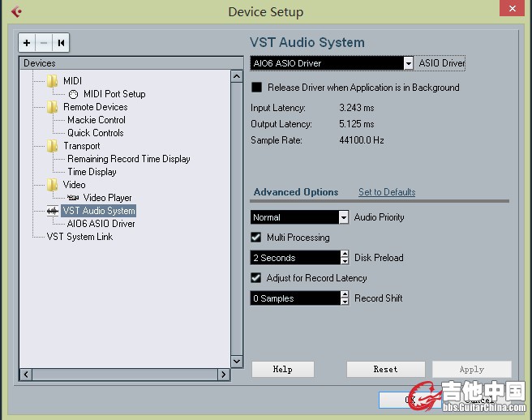Click device list scroll up arrow
The width and height of the screenshot is (532, 420).
[x=237, y=76]
